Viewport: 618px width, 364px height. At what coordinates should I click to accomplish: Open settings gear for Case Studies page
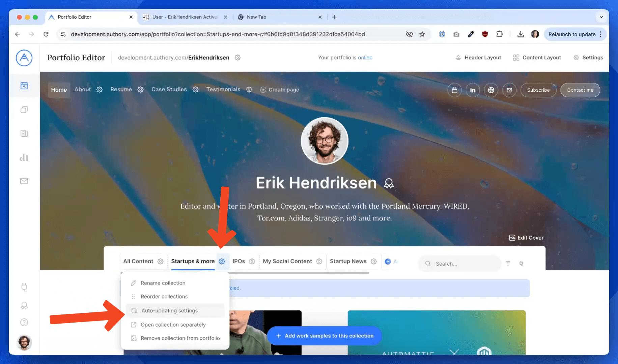(x=195, y=90)
